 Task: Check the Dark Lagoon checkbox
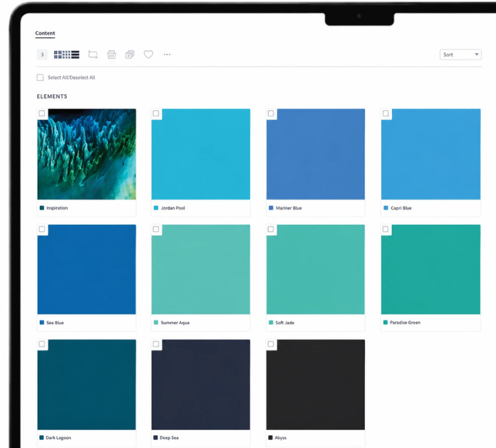42,344
